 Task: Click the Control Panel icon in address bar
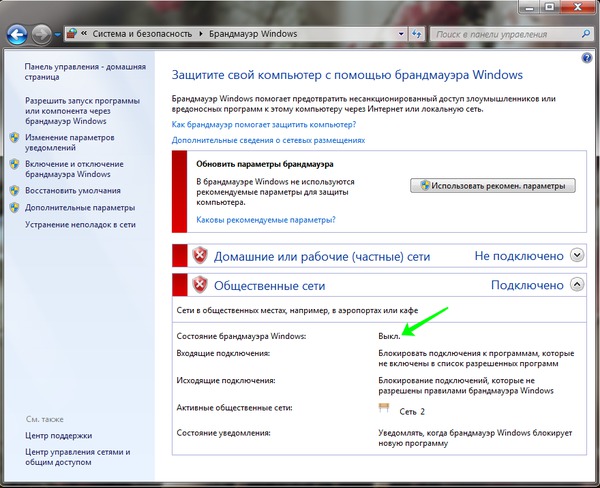(72, 34)
